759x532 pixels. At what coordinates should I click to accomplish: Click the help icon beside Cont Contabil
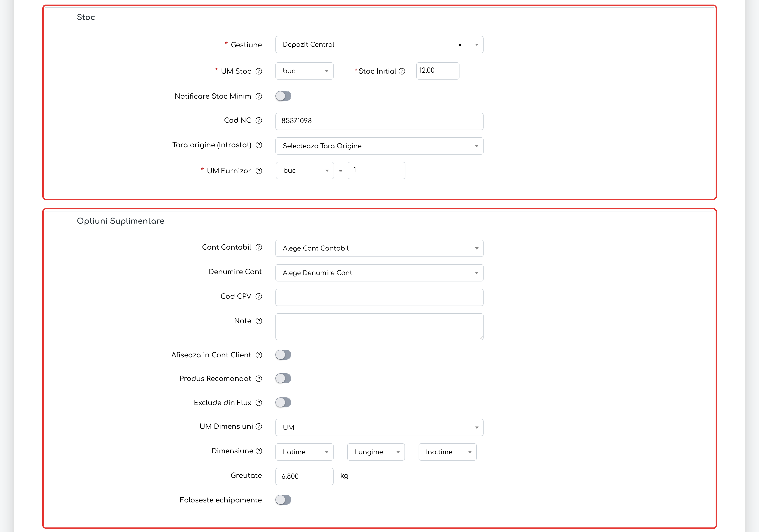point(259,247)
